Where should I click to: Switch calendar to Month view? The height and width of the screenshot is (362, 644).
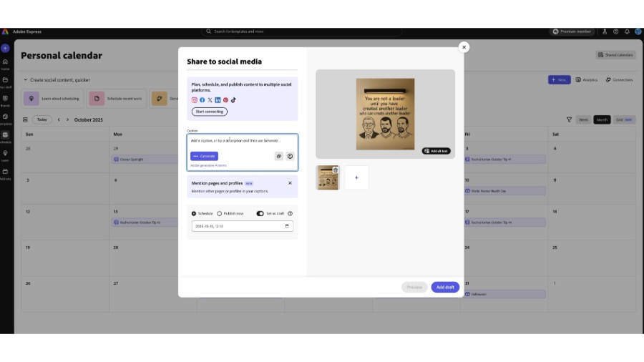[602, 120]
